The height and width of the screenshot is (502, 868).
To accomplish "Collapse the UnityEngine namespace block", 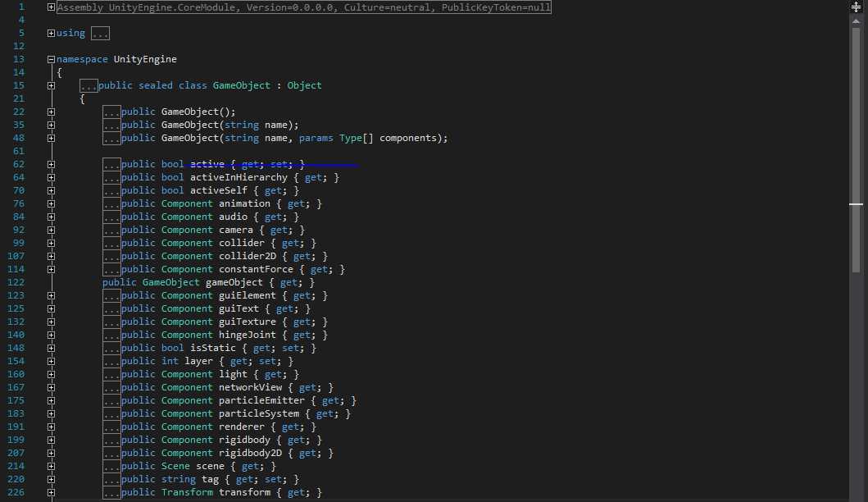I will [51, 59].
